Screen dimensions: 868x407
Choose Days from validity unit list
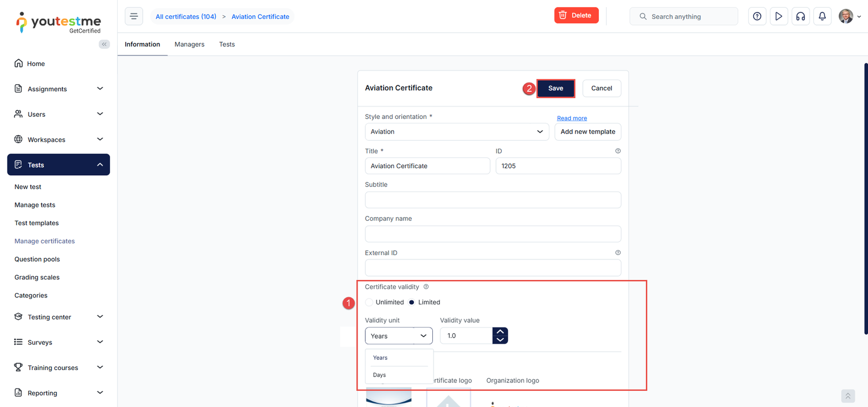(380, 375)
